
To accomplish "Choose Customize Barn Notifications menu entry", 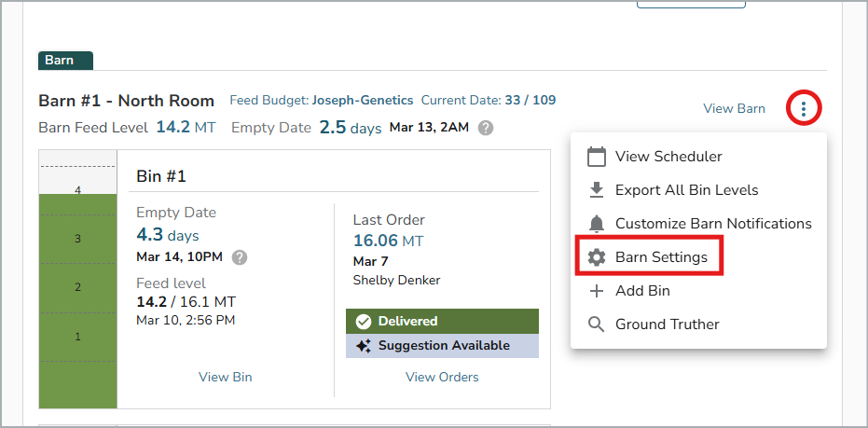I will coord(713,224).
